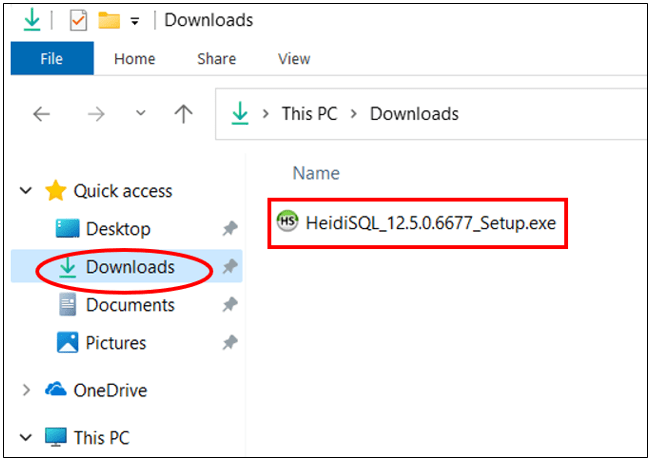Click This PC in the address bar
Screen dimensions: 652x463
(x=311, y=113)
